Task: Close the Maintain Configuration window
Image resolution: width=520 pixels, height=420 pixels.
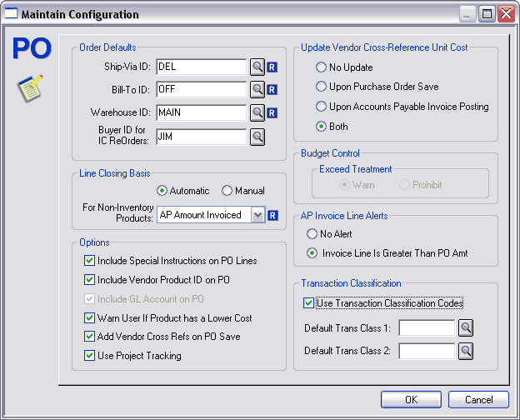Action: pos(506,14)
